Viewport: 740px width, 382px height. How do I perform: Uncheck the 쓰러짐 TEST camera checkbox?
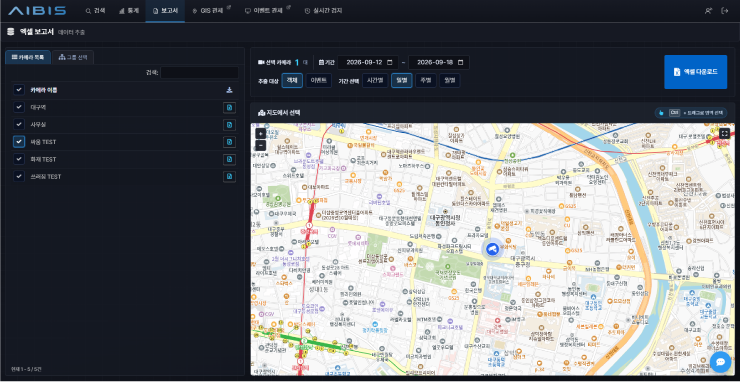(19, 176)
